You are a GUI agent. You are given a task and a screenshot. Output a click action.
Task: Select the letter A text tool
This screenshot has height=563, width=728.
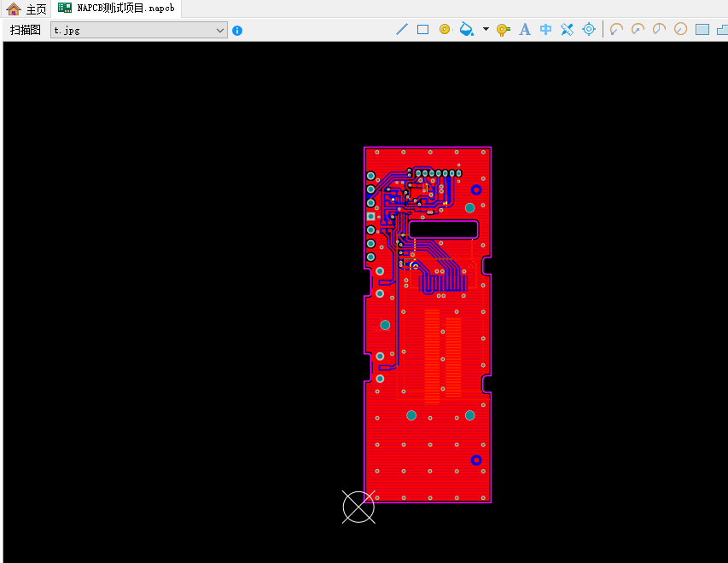[x=525, y=30]
